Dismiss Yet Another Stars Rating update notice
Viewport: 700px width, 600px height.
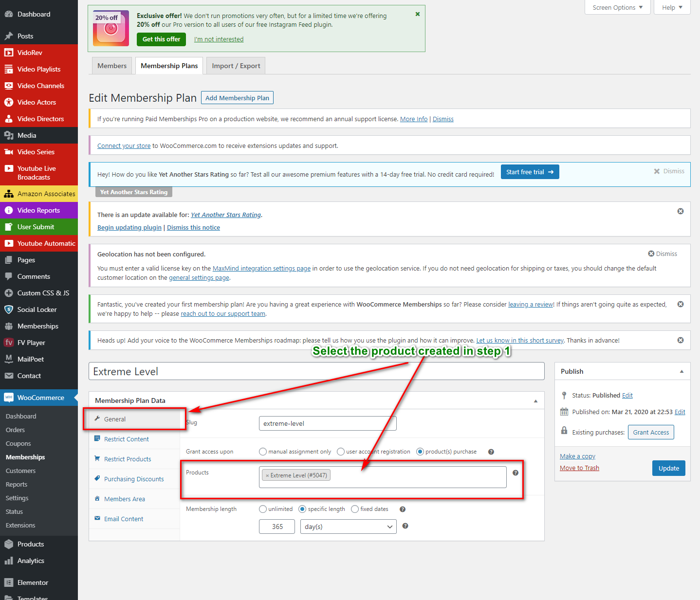click(x=681, y=211)
